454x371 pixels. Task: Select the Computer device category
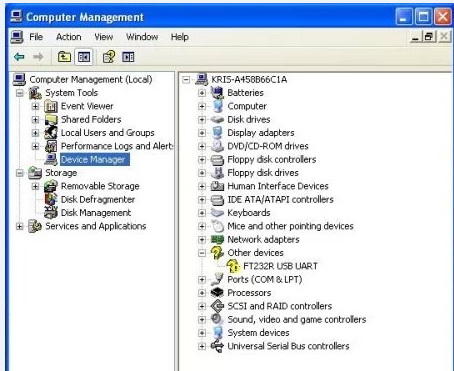[247, 106]
